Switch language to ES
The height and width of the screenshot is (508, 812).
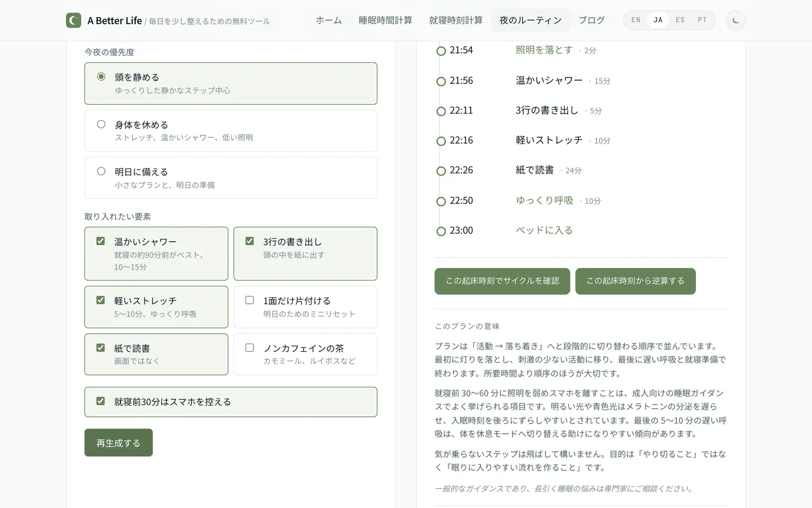click(x=680, y=20)
